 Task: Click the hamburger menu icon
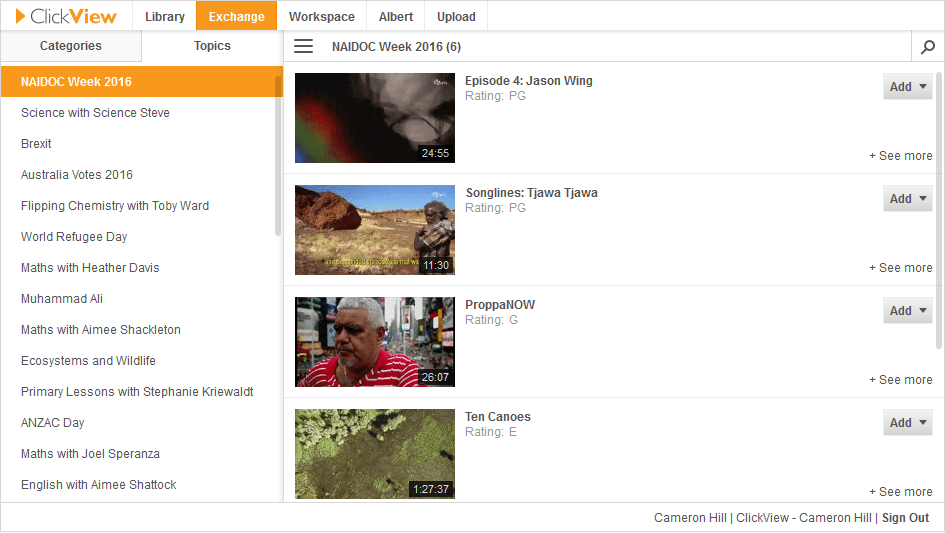(x=303, y=47)
